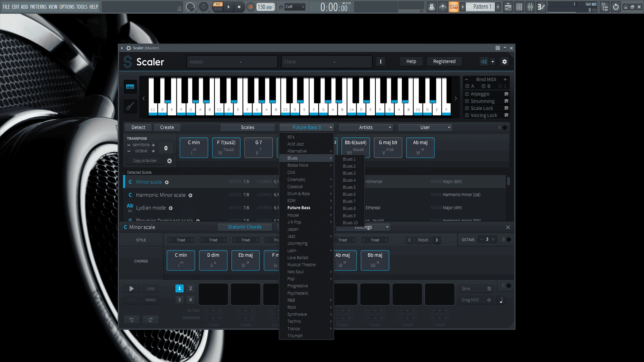
Task: Choose Bossa Nova in the genre menu
Action: pyautogui.click(x=306, y=165)
